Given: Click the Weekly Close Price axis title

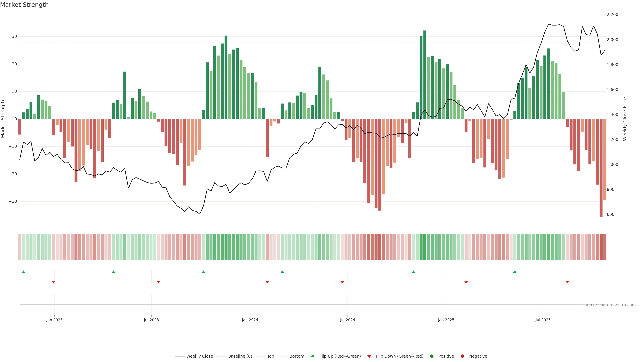Looking at the screenshot, I should 625,119.
